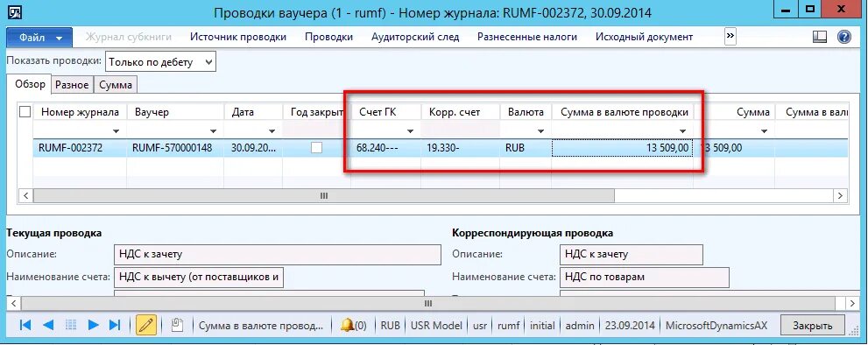Open the Файл menu
Screen dimensions: 868x345
[39, 38]
